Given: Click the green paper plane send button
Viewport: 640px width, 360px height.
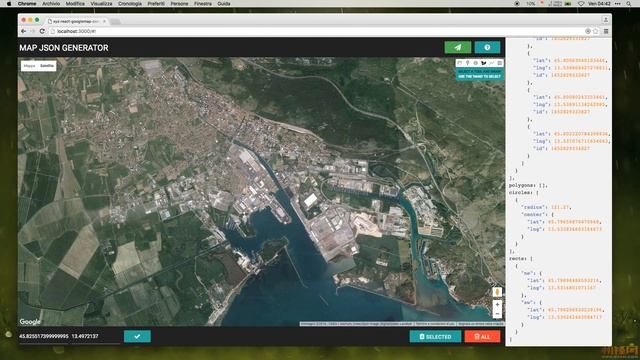Looking at the screenshot, I should coord(458,47).
